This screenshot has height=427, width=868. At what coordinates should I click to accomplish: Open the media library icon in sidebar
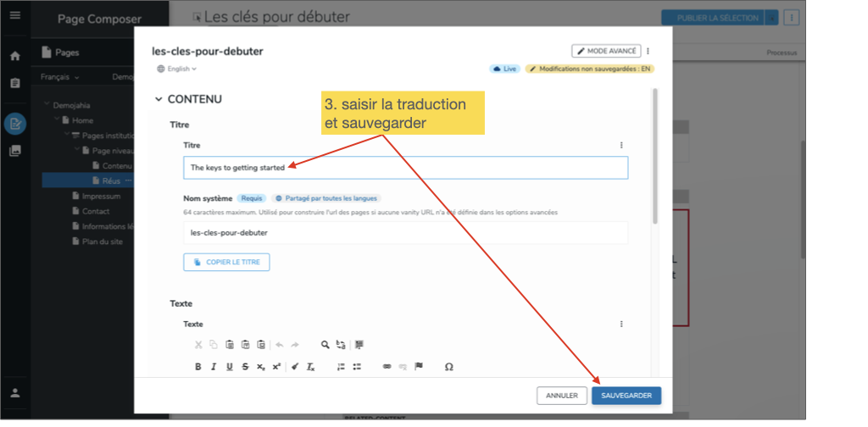pyautogui.click(x=14, y=151)
